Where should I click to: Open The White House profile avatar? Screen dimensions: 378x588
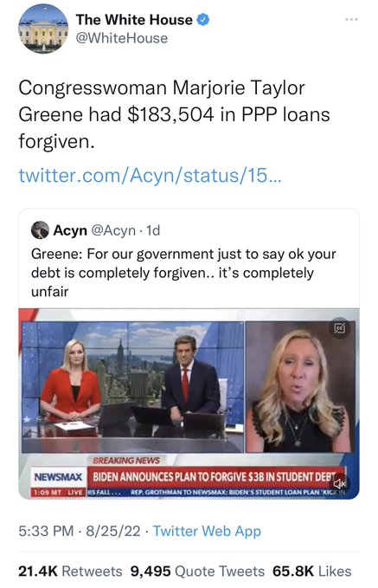(x=43, y=29)
